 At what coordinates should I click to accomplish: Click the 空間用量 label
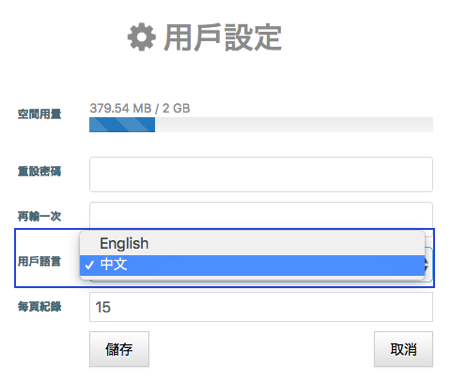point(39,114)
